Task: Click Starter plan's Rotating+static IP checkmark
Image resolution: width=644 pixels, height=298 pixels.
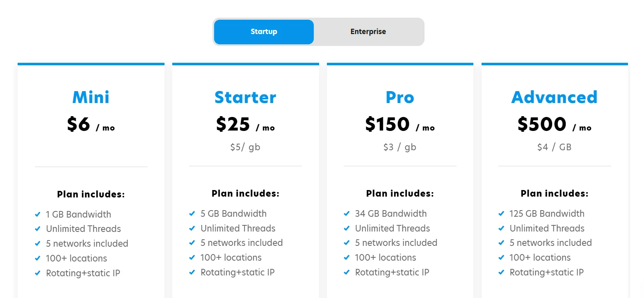Action: [192, 272]
